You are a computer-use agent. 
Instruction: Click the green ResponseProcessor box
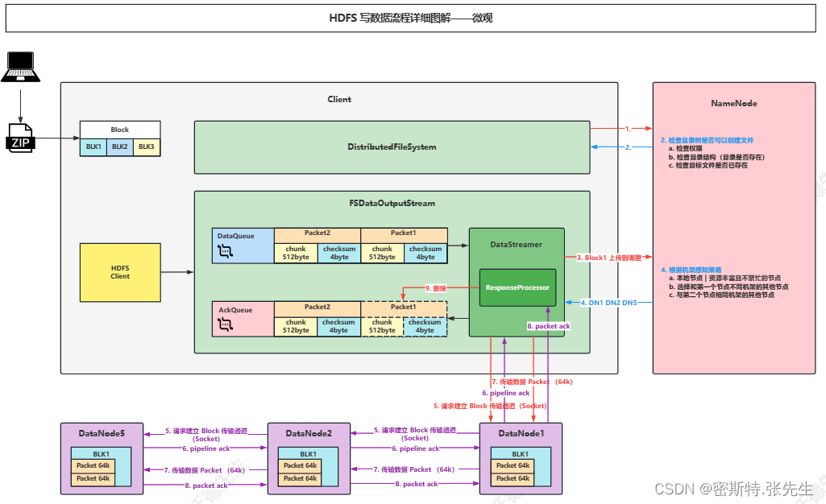pos(517,287)
